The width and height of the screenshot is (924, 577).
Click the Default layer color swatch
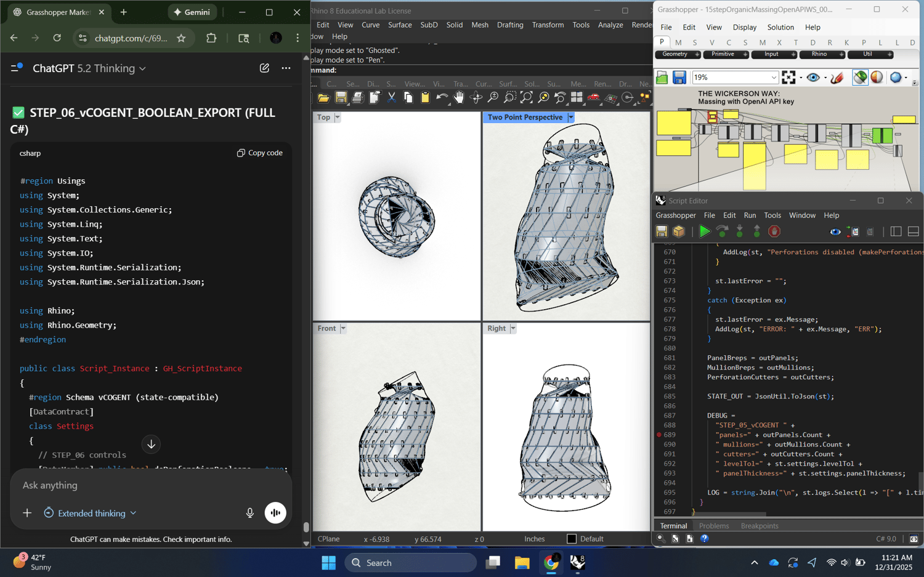coord(572,539)
